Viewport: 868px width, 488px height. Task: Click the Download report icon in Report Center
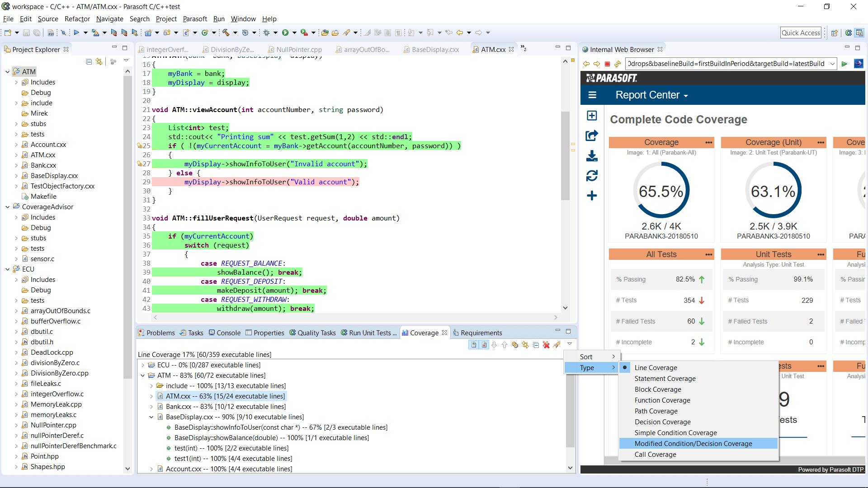(592, 156)
